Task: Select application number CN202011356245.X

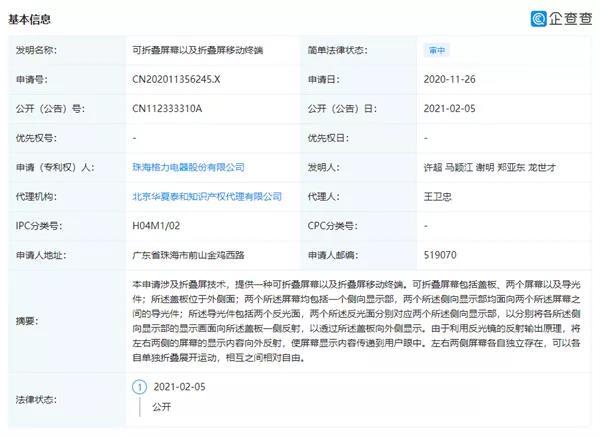Action: click(176, 79)
